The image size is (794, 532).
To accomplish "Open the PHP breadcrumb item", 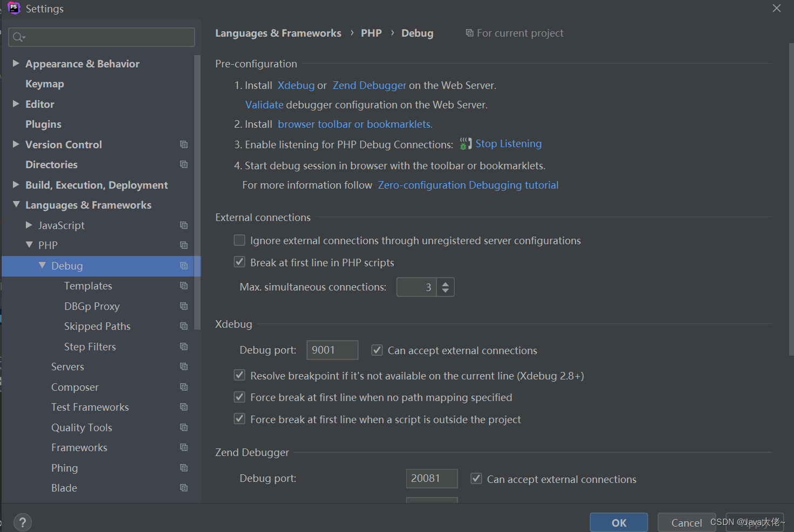I will click(371, 33).
